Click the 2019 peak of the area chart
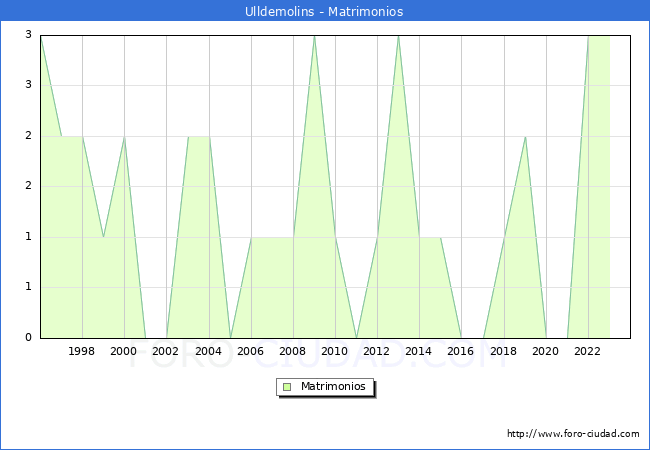Viewport: 650px width, 450px height. tap(525, 137)
